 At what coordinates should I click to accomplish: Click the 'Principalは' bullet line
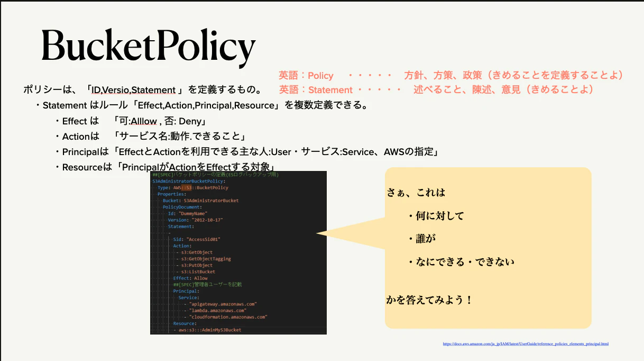(x=249, y=152)
